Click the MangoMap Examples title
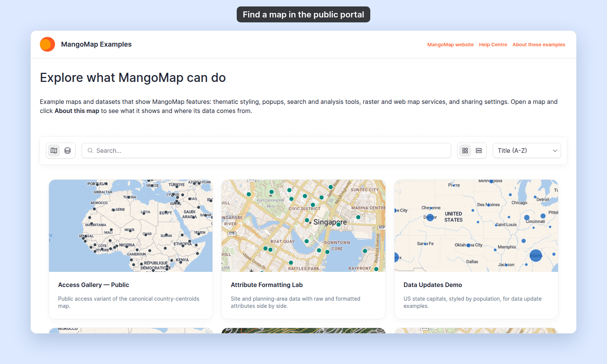This screenshot has height=364, width=607. (x=96, y=44)
